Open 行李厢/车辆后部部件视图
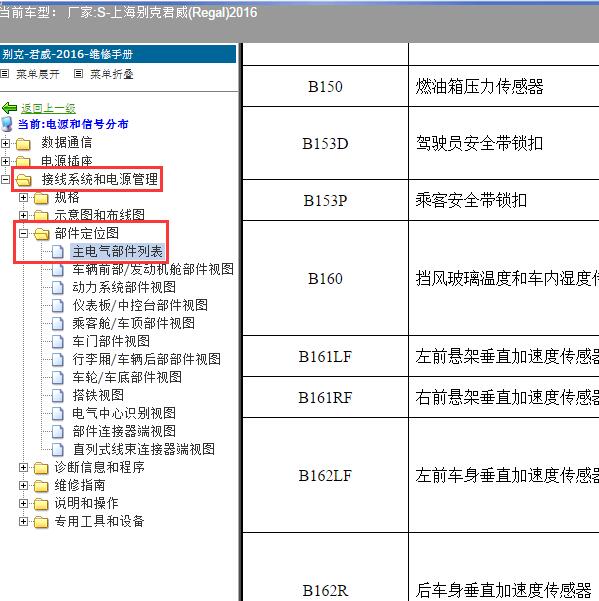Screen dimensions: 599x601 (146, 359)
